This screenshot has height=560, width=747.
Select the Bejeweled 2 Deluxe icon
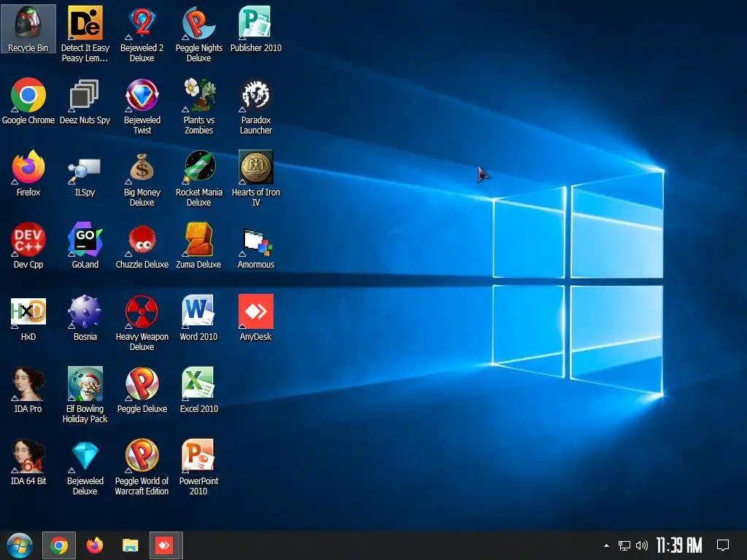[x=142, y=34]
